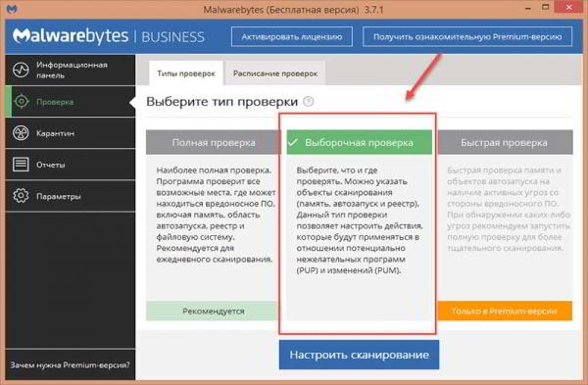Open the Отчеты reports list icon
588x385 pixels.
pyautogui.click(x=21, y=165)
